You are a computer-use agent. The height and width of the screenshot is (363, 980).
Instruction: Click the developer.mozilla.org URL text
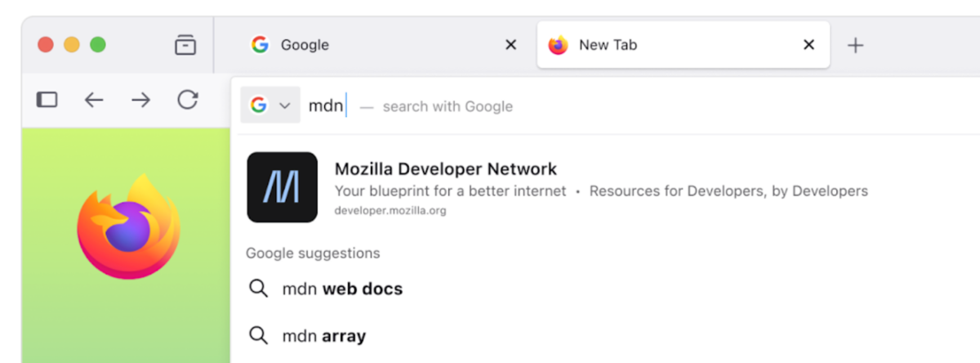pyautogui.click(x=390, y=211)
